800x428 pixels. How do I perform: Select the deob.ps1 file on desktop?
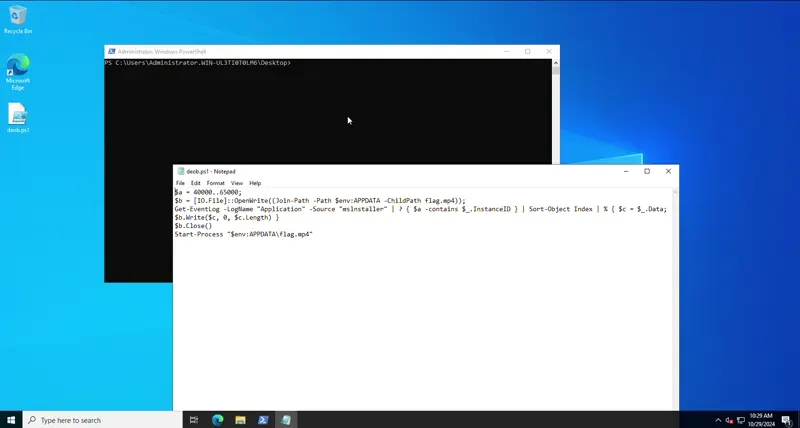18,118
